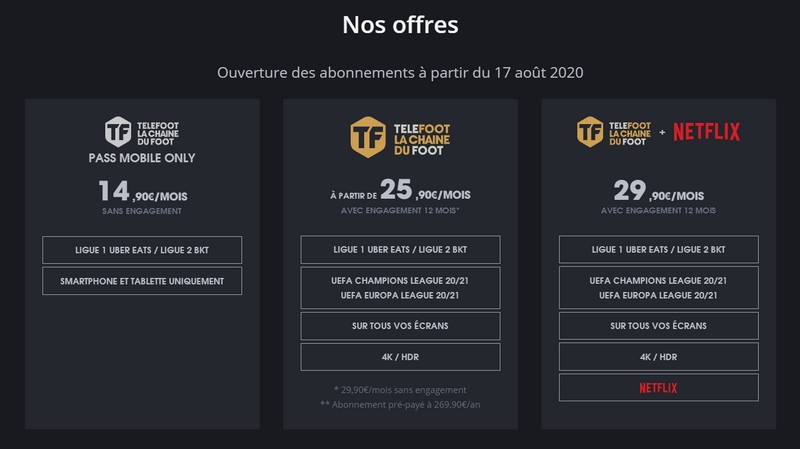Click 'Sur tous vos écrans' in middle offer
The image size is (800, 449).
click(400, 326)
